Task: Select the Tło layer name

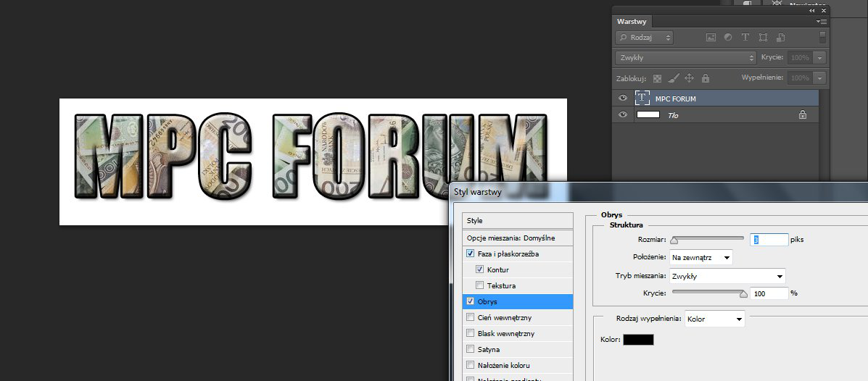Action: pyautogui.click(x=673, y=116)
